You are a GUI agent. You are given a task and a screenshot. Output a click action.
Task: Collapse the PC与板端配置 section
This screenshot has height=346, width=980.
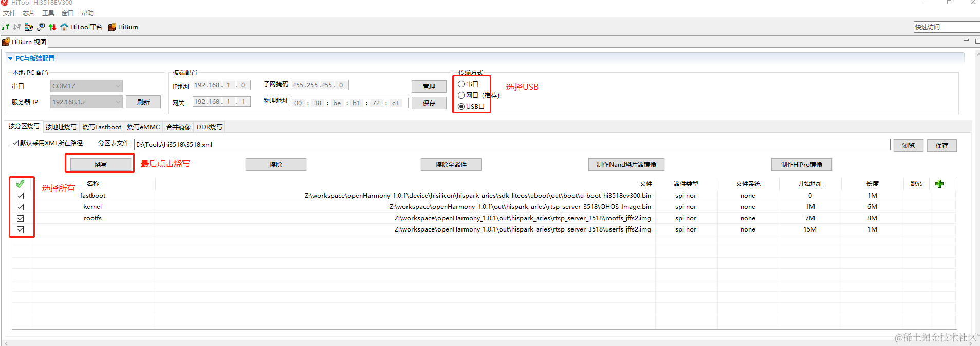[10, 59]
